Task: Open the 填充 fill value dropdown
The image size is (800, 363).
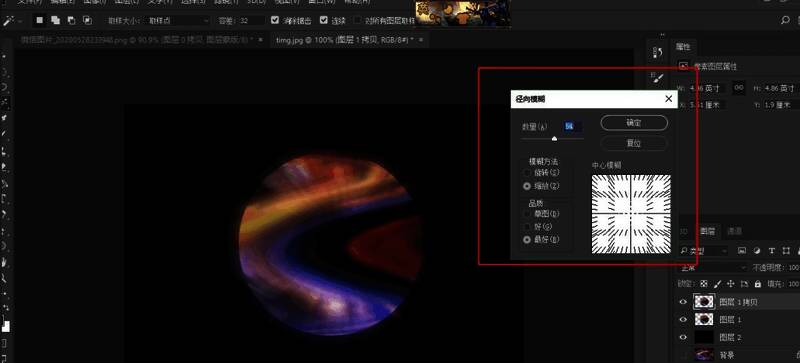Action: pyautogui.click(x=793, y=284)
